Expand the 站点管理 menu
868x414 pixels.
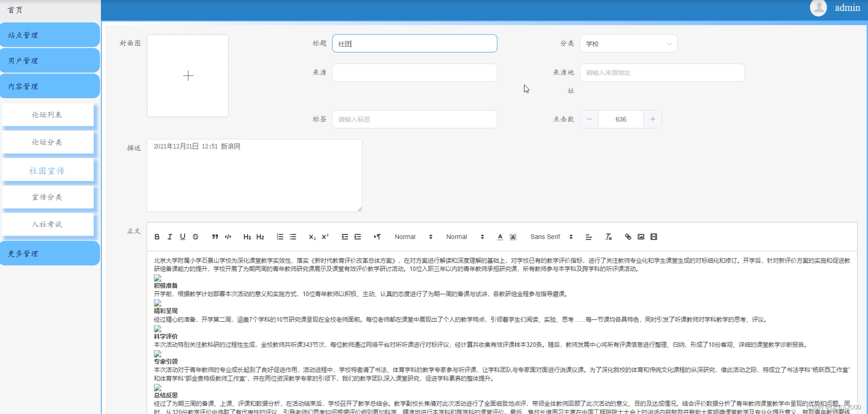(x=50, y=35)
